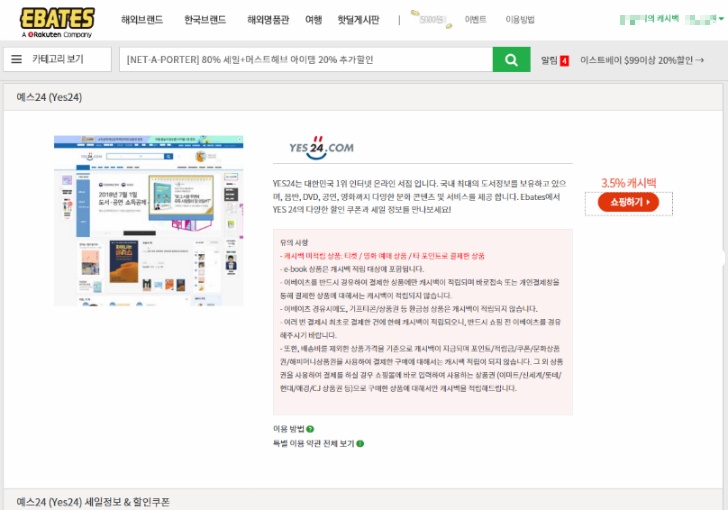
Task: Expand the account dropdown arrow at top right
Action: (721, 19)
